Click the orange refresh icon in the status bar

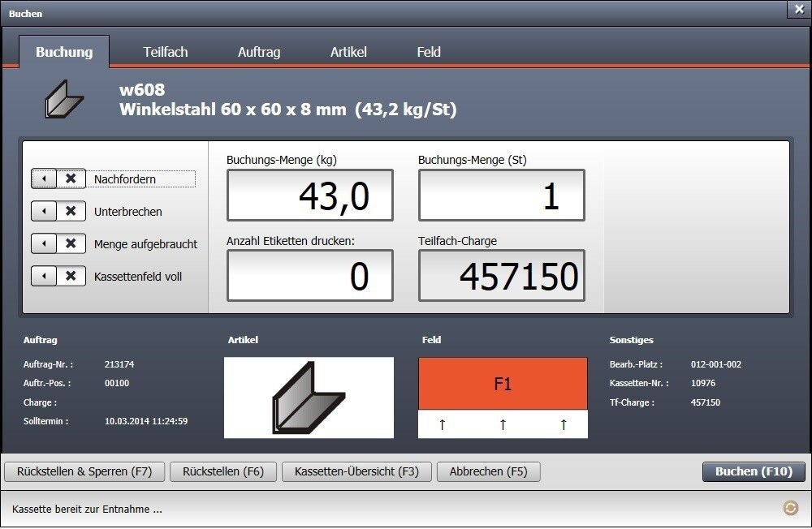coord(790,508)
